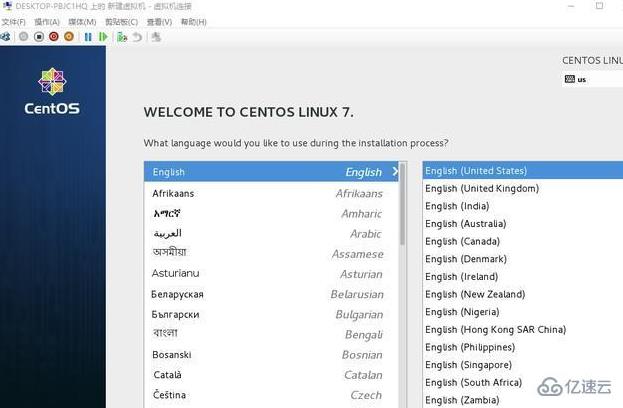The height and width of the screenshot is (408, 623).
Task: Open the 操作(A) menu
Action: pyautogui.click(x=47, y=22)
